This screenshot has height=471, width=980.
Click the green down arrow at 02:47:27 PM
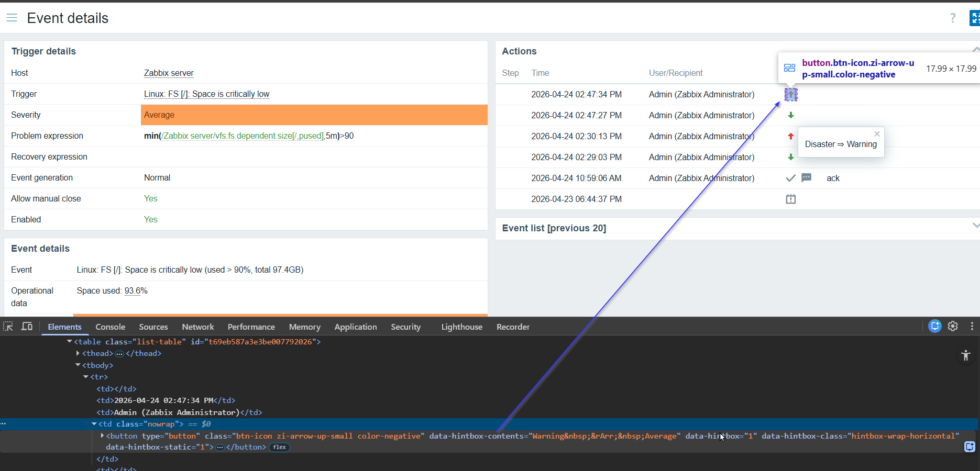click(790, 115)
